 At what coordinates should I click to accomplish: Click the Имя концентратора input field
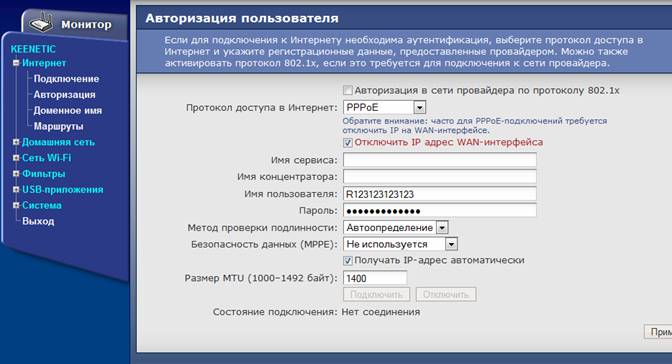pyautogui.click(x=440, y=177)
